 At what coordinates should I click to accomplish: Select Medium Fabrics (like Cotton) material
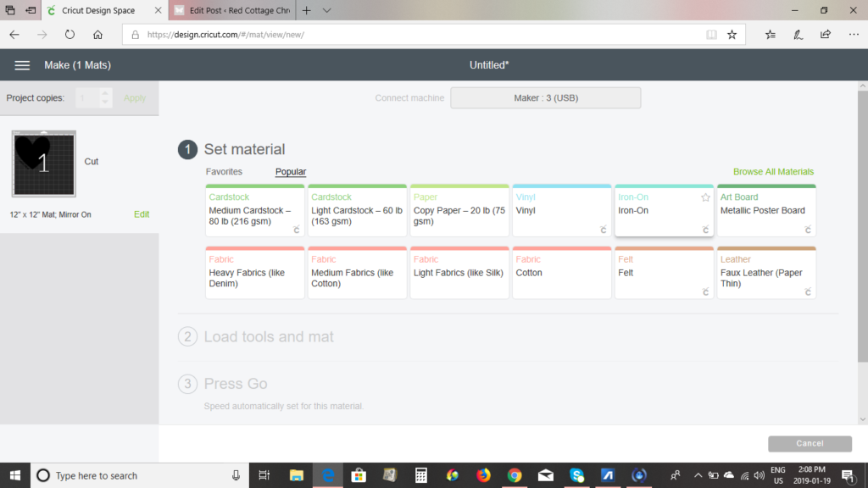(x=357, y=273)
